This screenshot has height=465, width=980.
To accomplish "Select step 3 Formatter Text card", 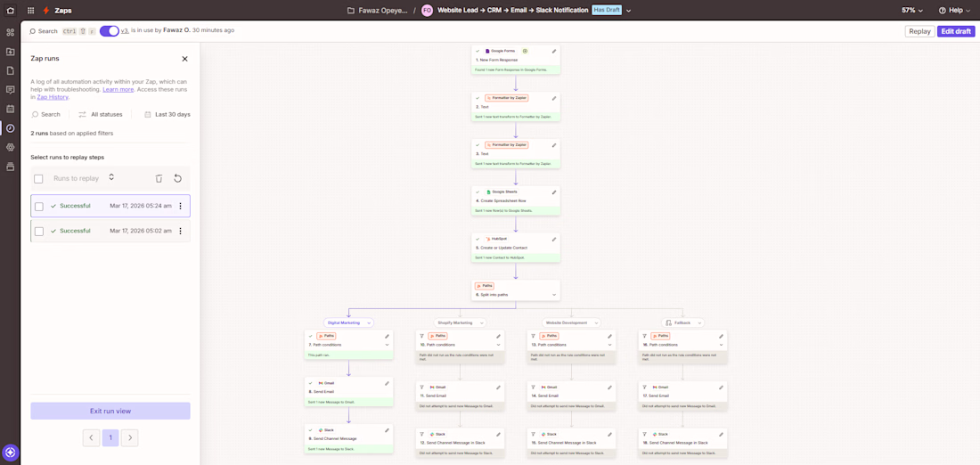I will [x=516, y=153].
